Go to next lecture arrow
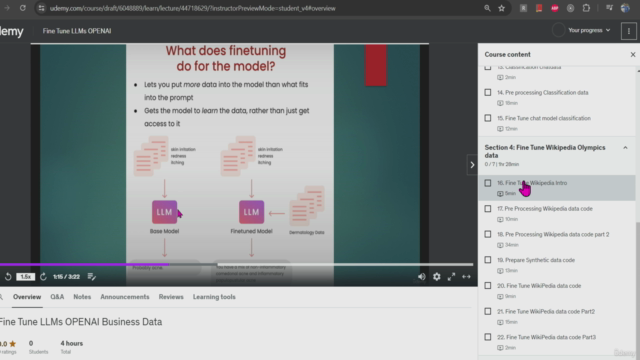 [472, 165]
